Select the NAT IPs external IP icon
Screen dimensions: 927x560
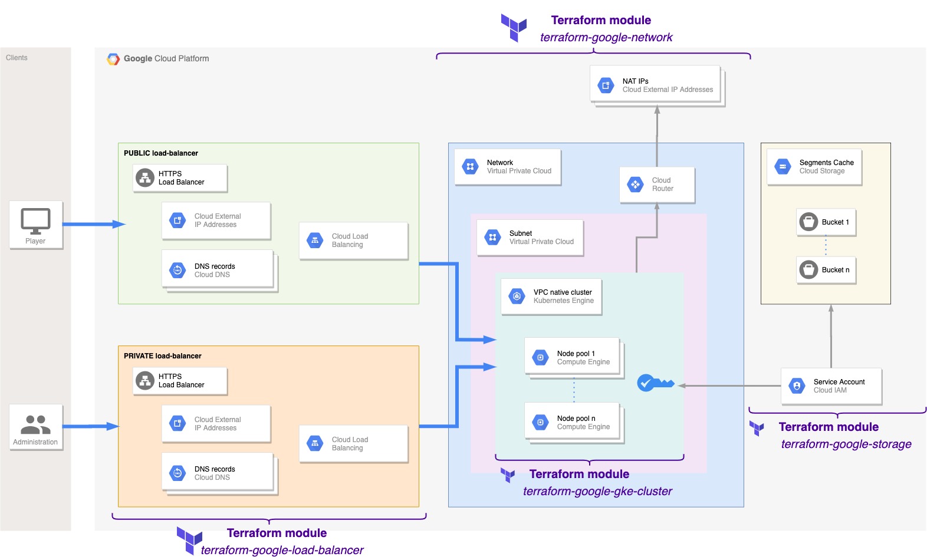[606, 85]
